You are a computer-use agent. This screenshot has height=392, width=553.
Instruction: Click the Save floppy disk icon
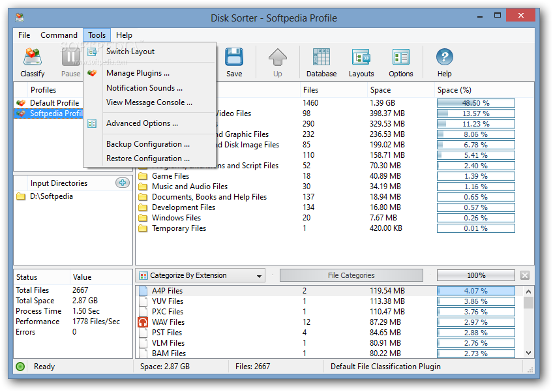click(234, 57)
